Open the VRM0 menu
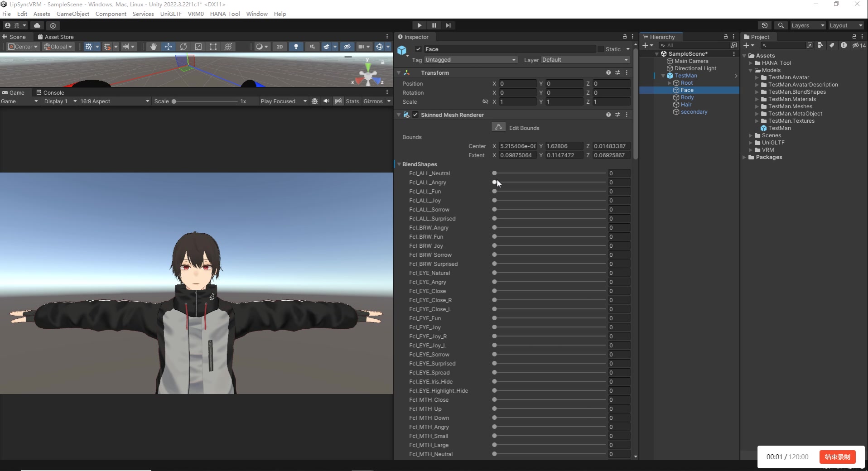The width and height of the screenshot is (868, 471). pyautogui.click(x=196, y=14)
